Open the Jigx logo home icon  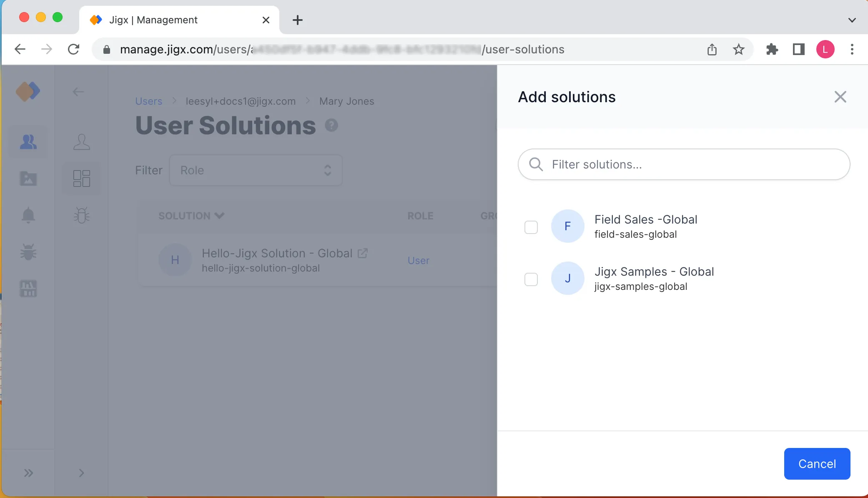(x=28, y=91)
